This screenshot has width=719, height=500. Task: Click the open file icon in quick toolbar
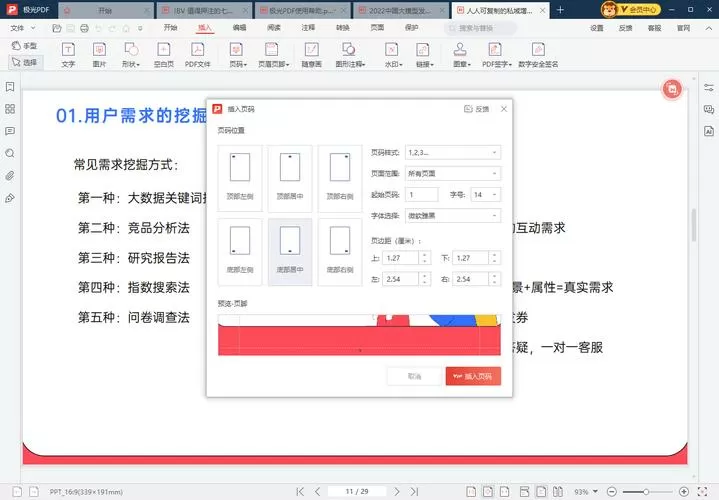tap(57, 28)
